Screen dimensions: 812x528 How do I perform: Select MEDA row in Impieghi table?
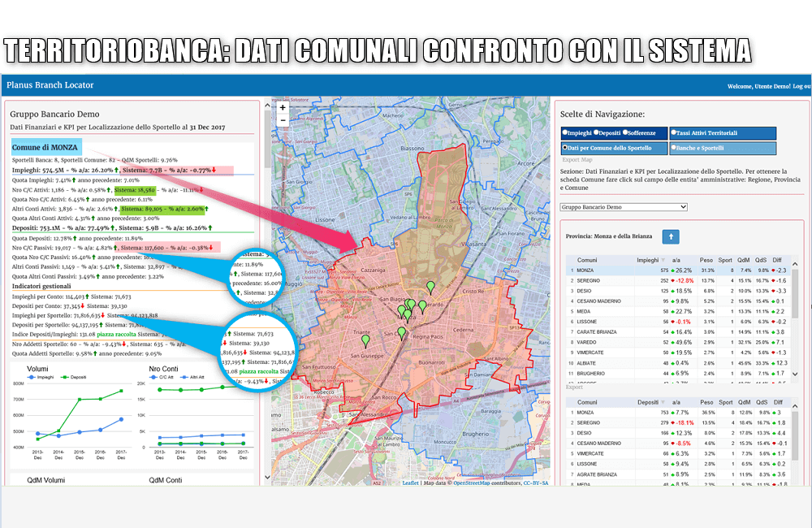(677, 311)
